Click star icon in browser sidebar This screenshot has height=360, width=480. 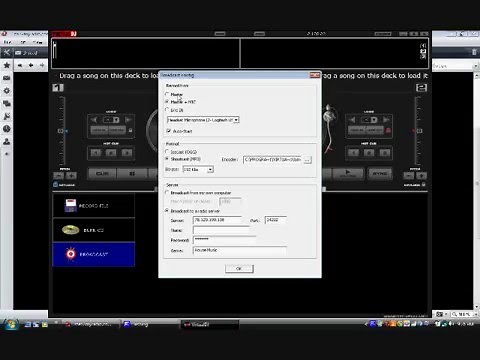pos(6,65)
